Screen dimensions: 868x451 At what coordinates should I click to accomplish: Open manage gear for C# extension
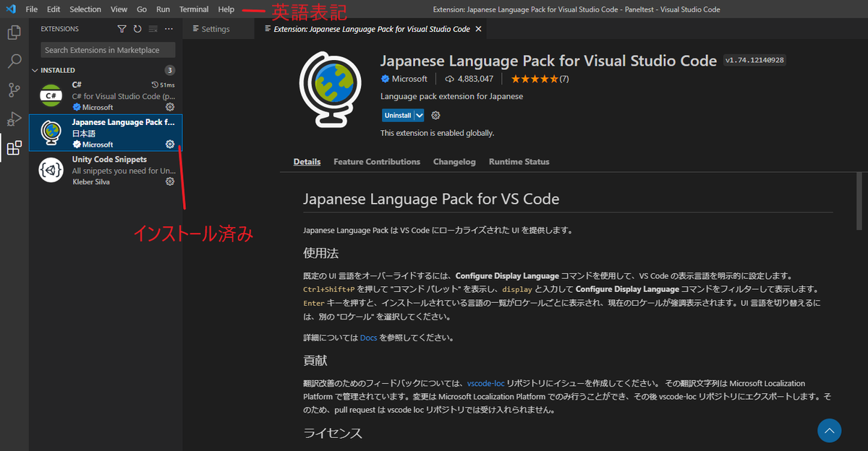click(170, 107)
